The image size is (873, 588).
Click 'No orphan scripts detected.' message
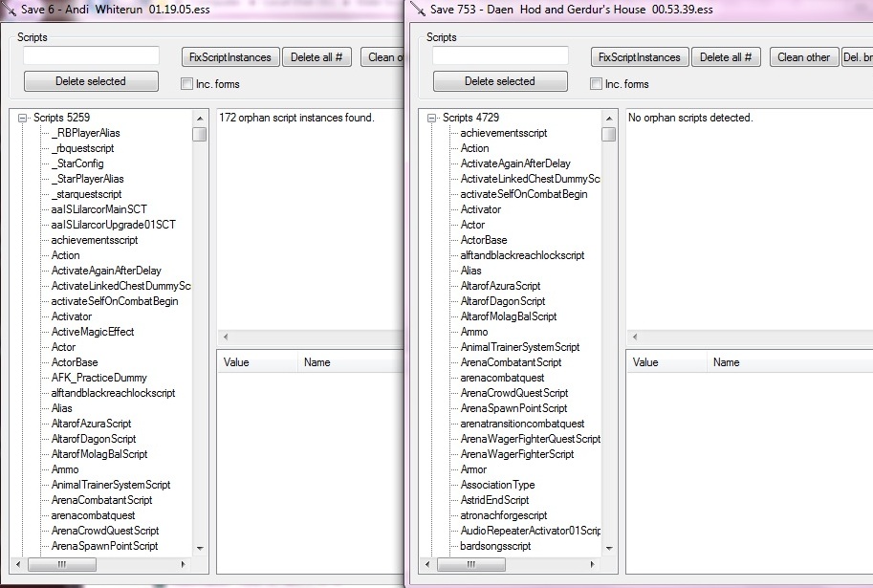coord(690,118)
